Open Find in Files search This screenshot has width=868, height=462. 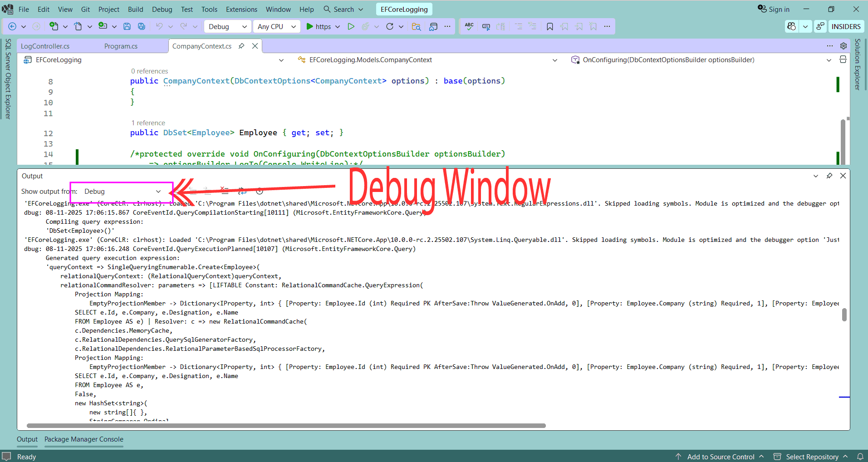click(x=416, y=27)
